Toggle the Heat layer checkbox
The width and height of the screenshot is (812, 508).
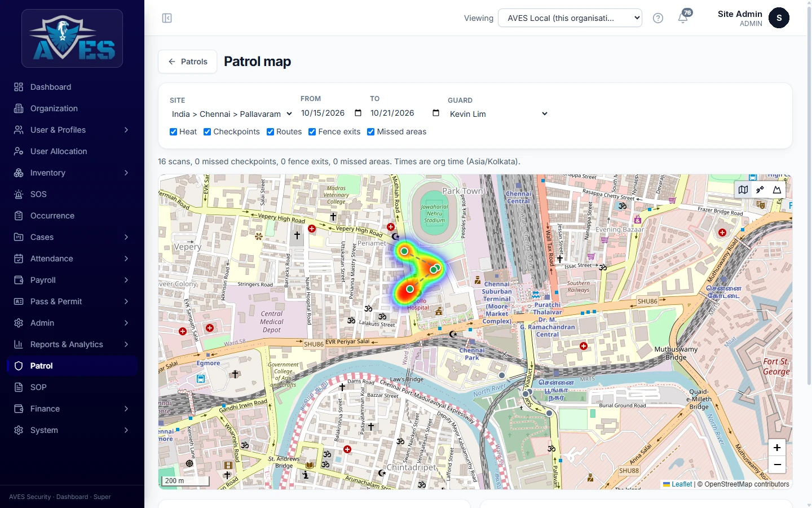pyautogui.click(x=174, y=132)
